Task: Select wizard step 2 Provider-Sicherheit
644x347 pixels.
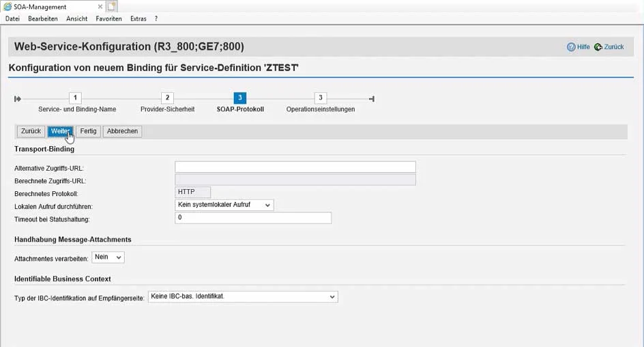Action: click(167, 98)
